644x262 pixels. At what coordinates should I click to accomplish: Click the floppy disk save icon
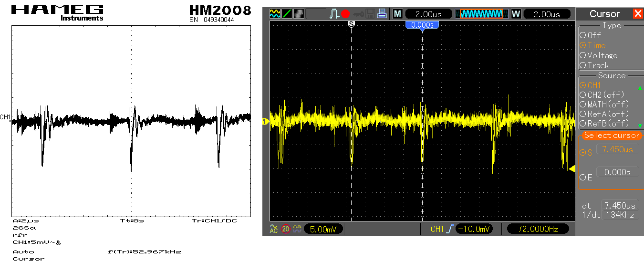point(370,14)
